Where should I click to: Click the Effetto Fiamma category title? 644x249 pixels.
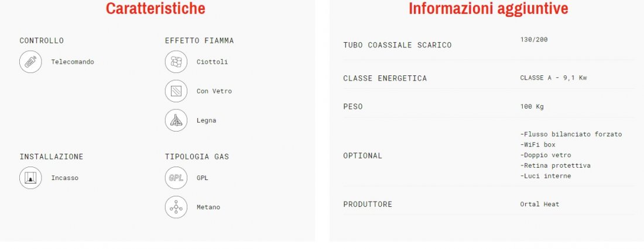point(199,41)
